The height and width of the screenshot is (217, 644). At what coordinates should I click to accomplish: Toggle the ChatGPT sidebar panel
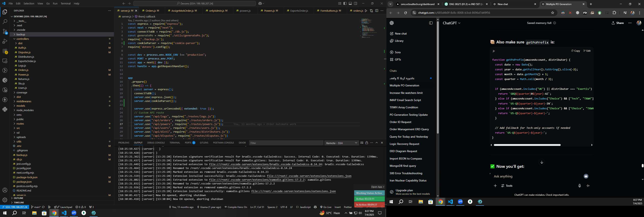[x=431, y=23]
